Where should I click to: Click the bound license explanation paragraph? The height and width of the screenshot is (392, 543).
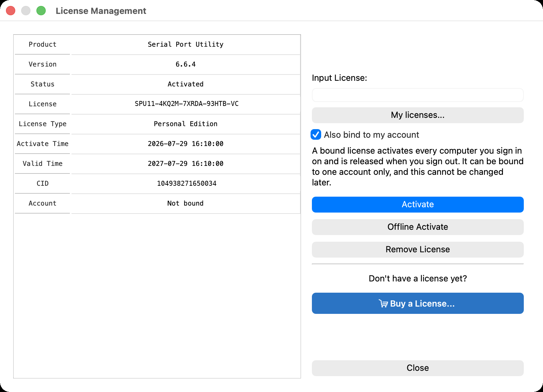[x=418, y=167]
